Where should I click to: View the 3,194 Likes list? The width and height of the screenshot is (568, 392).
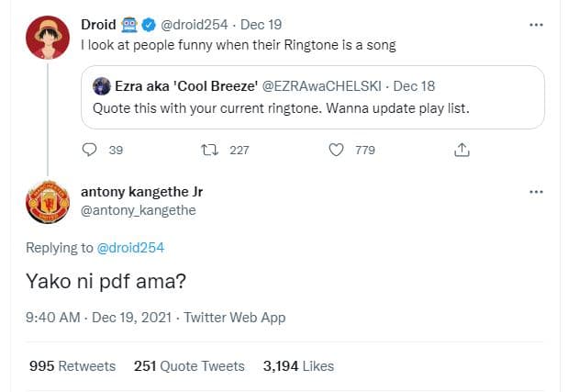point(297,365)
